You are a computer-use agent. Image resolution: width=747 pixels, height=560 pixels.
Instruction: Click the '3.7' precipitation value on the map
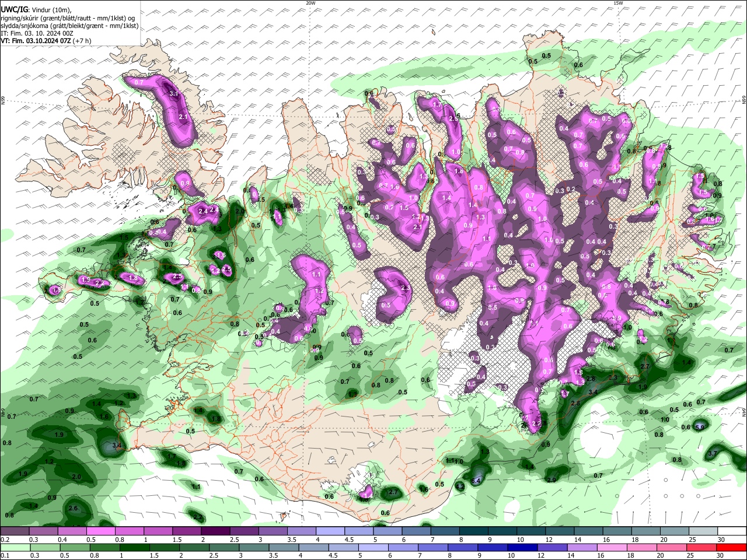click(x=712, y=453)
